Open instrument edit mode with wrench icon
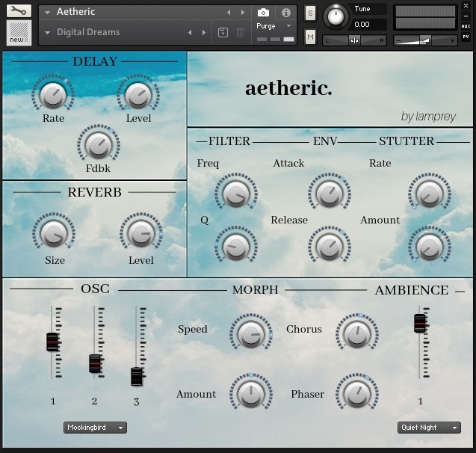 point(19,11)
